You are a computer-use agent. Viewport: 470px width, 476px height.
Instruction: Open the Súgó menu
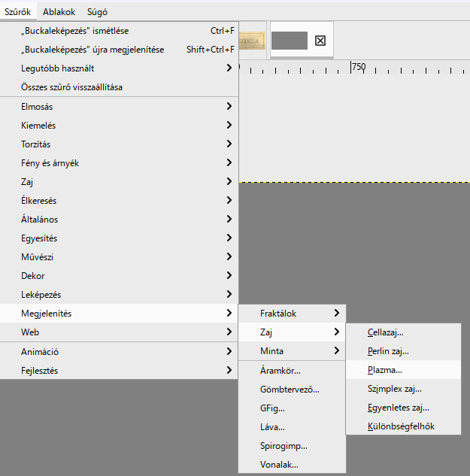[97, 12]
